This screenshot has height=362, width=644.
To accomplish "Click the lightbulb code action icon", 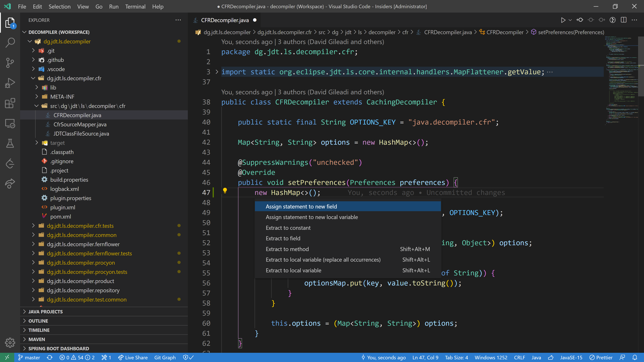I will tap(225, 191).
